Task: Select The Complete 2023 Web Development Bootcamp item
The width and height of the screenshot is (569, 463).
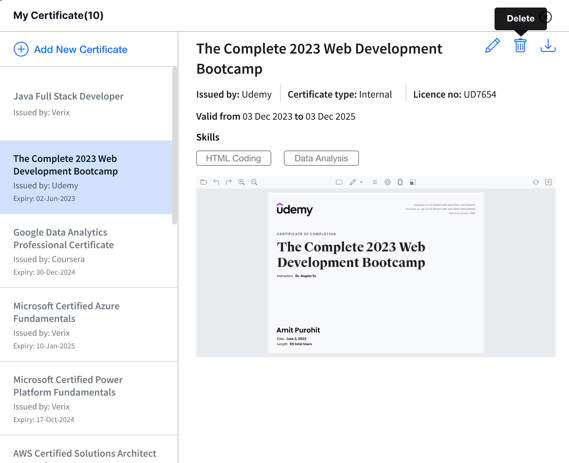Action: point(86,177)
